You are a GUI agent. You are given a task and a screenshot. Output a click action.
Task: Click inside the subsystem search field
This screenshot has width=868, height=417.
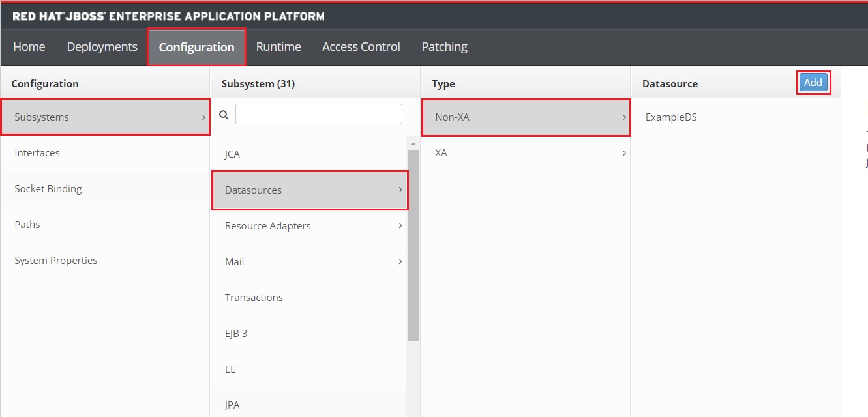coord(318,113)
